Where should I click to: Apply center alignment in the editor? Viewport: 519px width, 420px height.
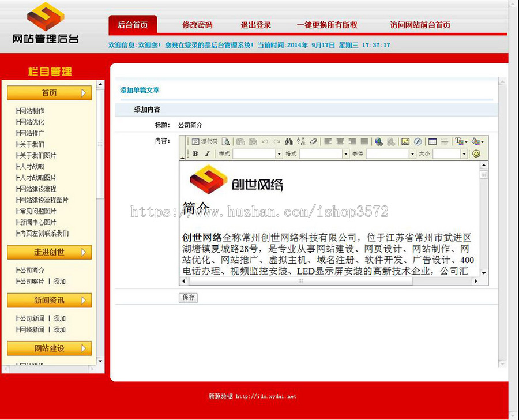click(340, 141)
